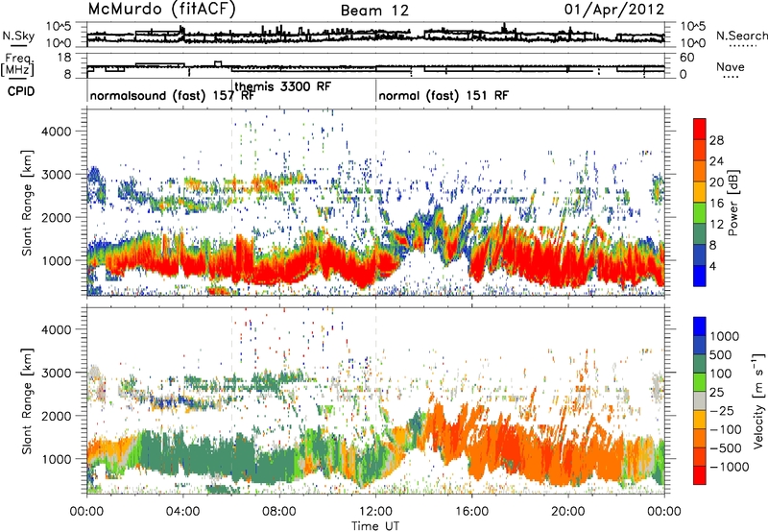Click the 'Power [dB]' colorbar label
Viewport: 768px width, 532px height.
(x=732, y=204)
